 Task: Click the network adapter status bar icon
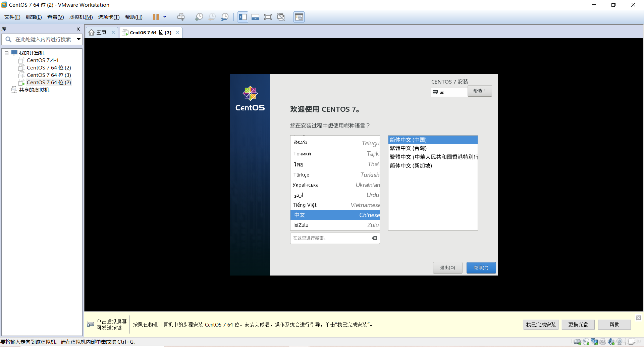(x=594, y=342)
